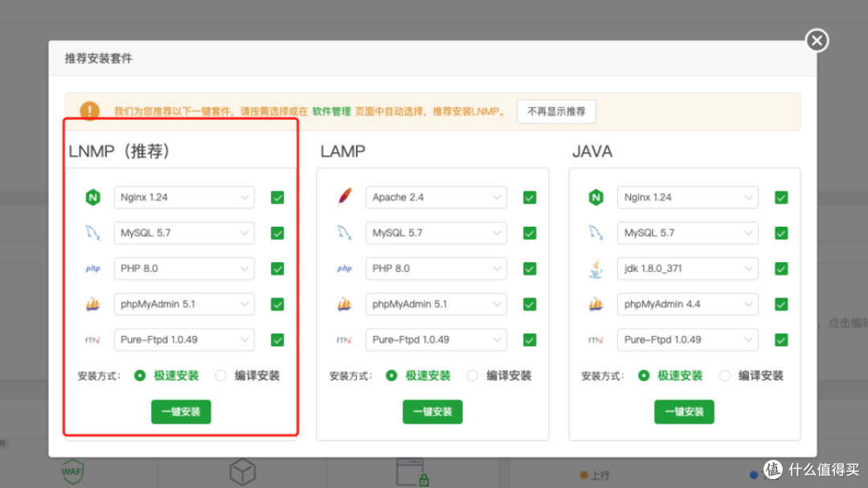Open the MySQL 5.7 version dropdown in LNMP

click(184, 233)
